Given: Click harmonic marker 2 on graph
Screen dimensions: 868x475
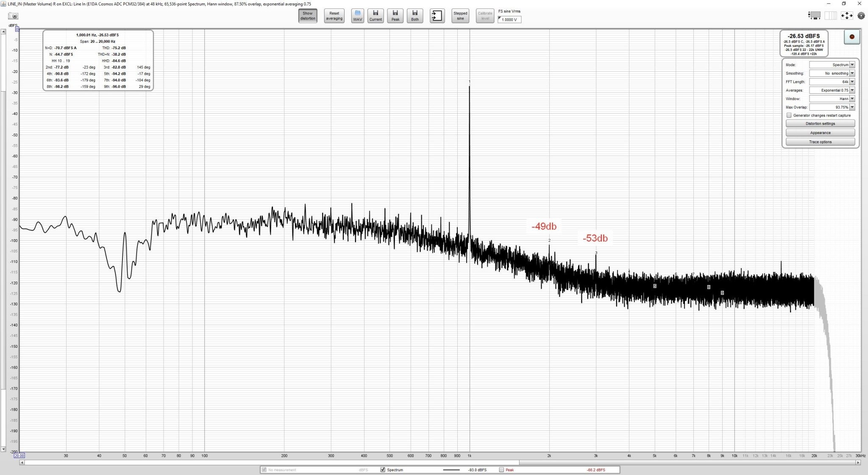Looking at the screenshot, I should (x=549, y=240).
